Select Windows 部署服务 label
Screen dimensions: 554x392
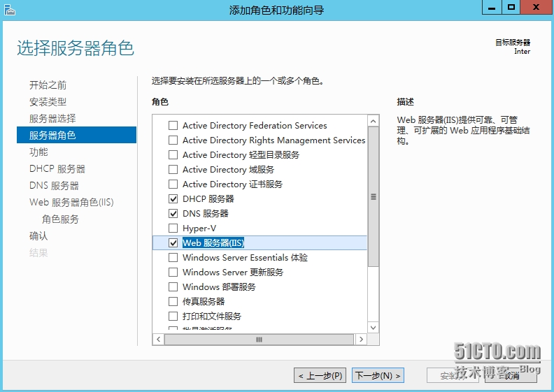pos(219,287)
